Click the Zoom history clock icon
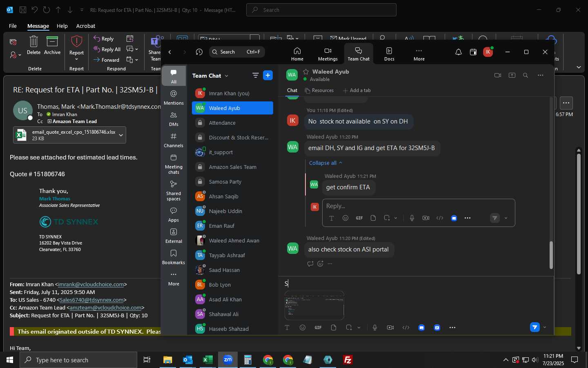The height and width of the screenshot is (368, 588). pos(199,52)
